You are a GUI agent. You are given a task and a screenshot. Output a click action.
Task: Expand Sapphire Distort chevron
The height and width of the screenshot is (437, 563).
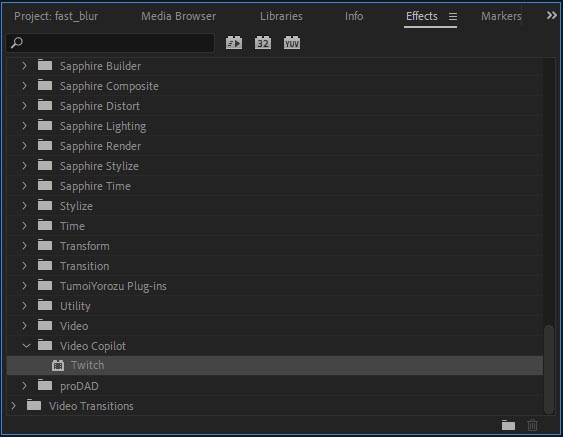(24, 106)
